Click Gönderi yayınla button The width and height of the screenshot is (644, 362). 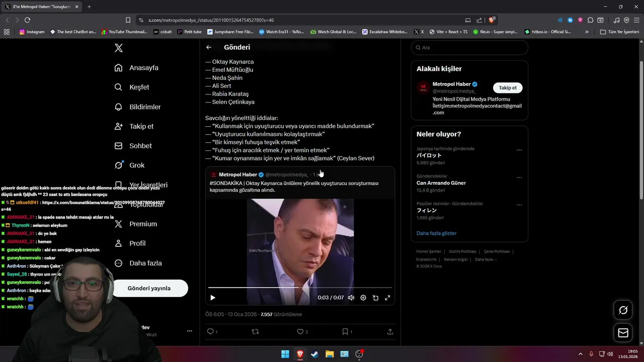[149, 288]
